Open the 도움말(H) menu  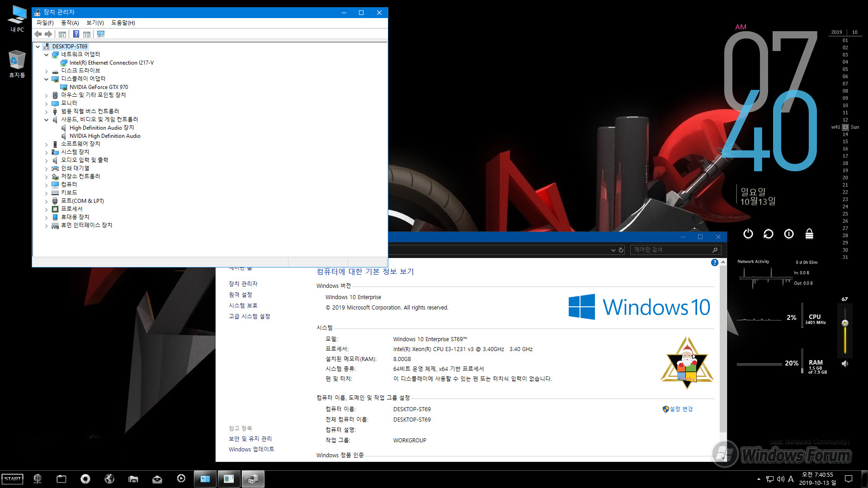click(x=123, y=23)
